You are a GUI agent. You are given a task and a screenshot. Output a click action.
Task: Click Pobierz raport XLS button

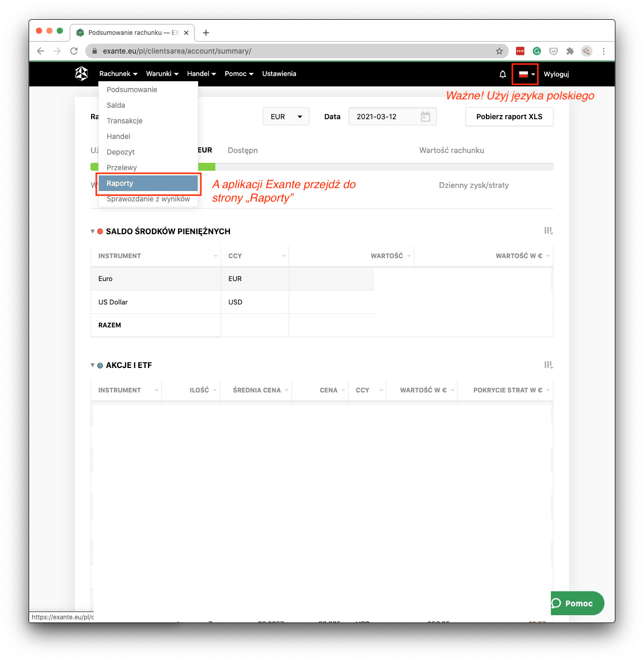509,117
